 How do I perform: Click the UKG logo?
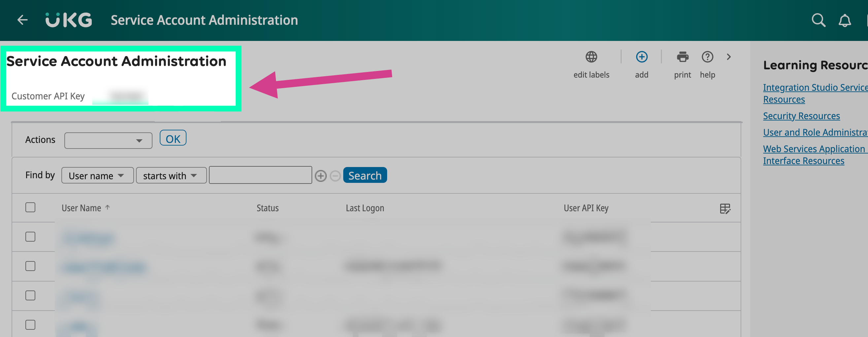pos(69,20)
